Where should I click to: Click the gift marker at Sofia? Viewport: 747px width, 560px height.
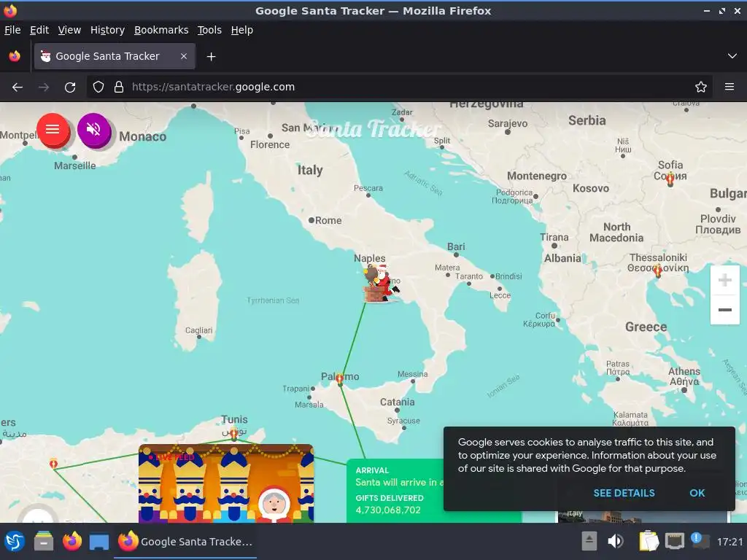(x=670, y=179)
